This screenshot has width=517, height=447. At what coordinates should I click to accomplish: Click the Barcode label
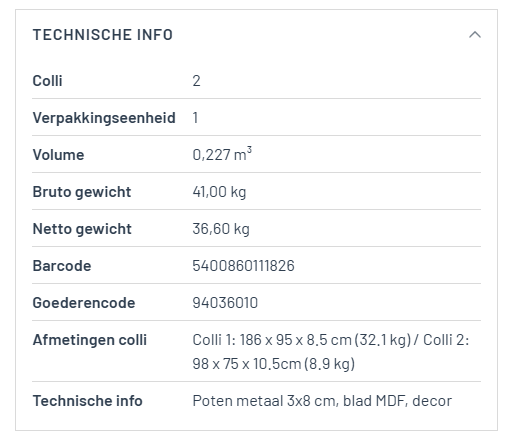62,266
